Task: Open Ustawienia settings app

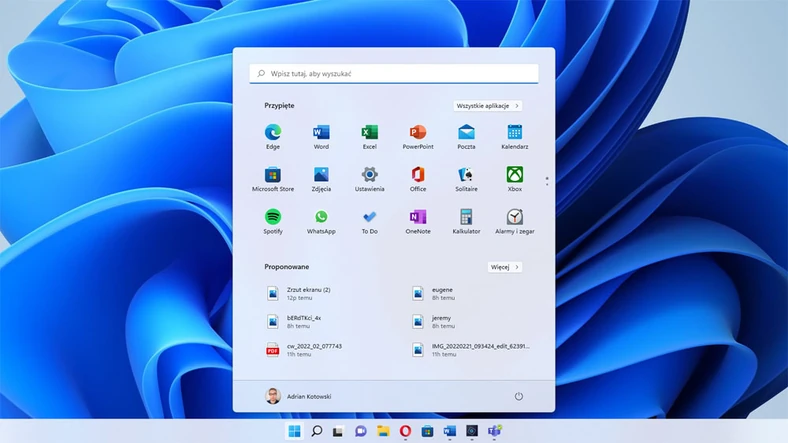Action: 369,179
